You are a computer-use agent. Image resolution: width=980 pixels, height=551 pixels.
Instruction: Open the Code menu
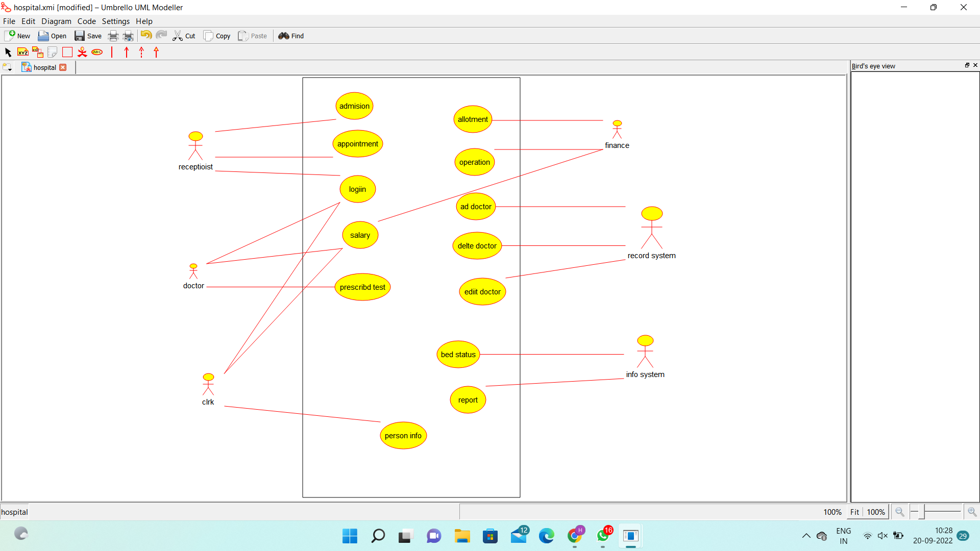(86, 21)
